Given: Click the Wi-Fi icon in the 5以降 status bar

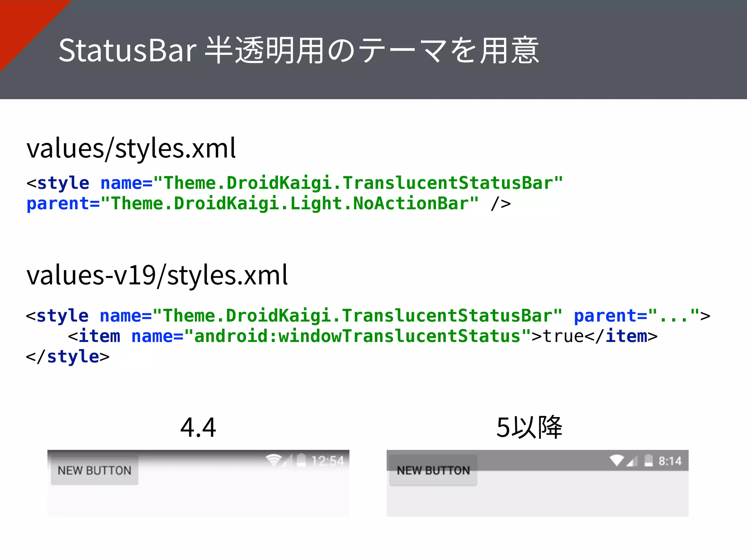Looking at the screenshot, I should (617, 460).
